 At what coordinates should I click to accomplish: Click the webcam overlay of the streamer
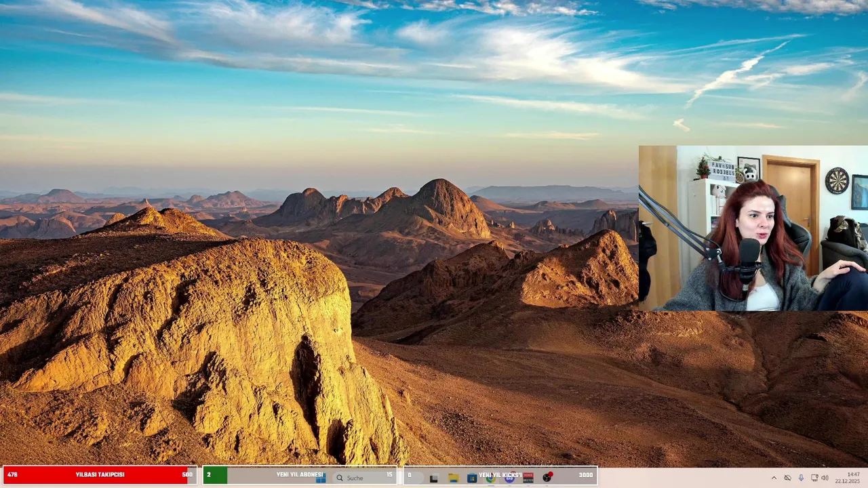[753, 228]
